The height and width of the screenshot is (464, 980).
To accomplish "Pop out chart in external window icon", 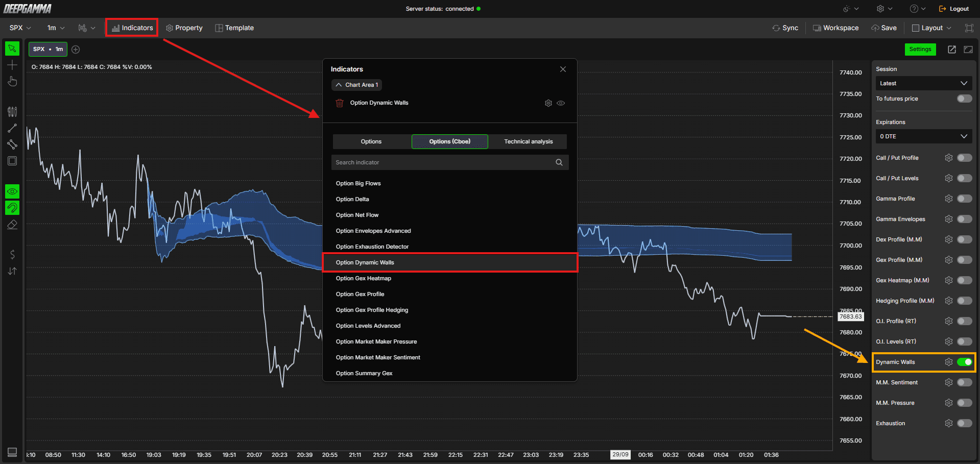I will coord(952,50).
